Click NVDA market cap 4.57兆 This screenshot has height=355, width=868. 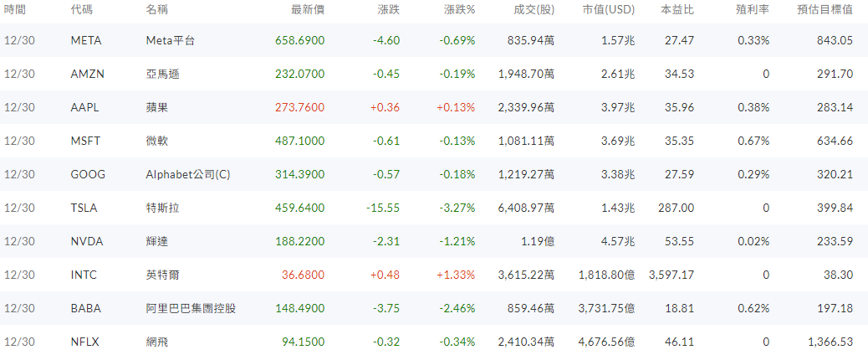620,241
